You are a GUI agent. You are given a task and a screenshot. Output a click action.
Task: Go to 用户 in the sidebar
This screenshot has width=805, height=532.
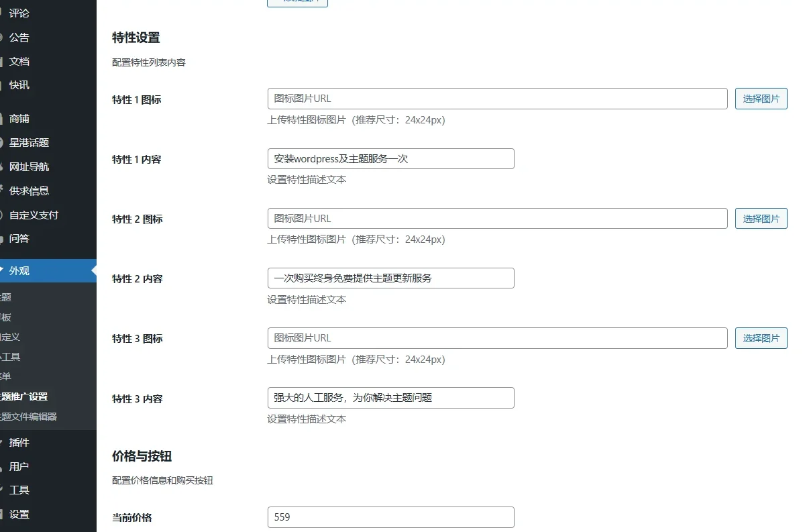[x=19, y=467]
